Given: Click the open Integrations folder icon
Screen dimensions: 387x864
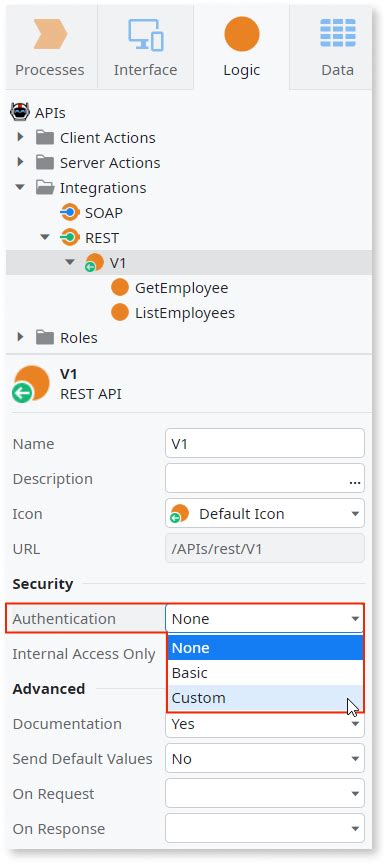Looking at the screenshot, I should point(45,187).
